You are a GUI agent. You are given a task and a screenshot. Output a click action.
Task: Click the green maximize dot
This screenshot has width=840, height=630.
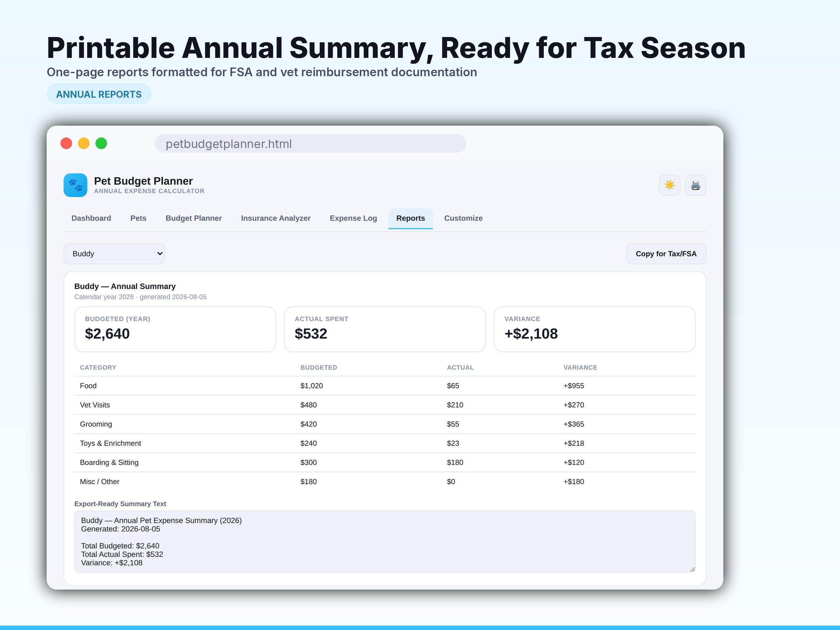(x=101, y=143)
